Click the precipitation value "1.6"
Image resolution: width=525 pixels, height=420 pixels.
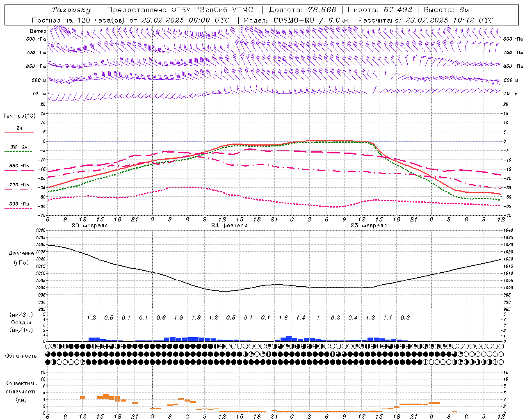pyautogui.click(x=283, y=318)
